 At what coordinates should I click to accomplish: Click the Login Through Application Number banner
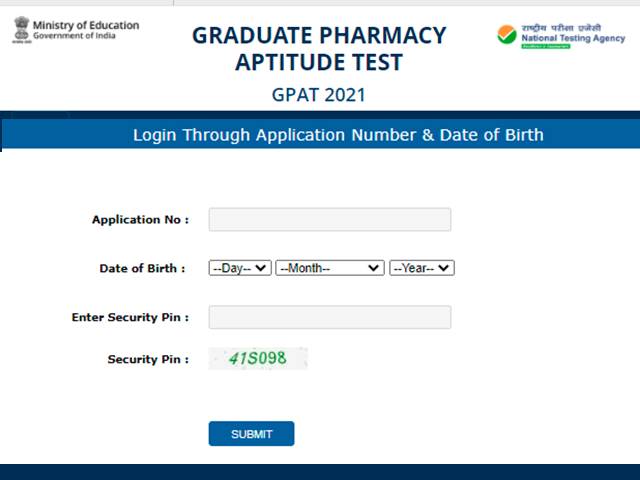pos(338,135)
